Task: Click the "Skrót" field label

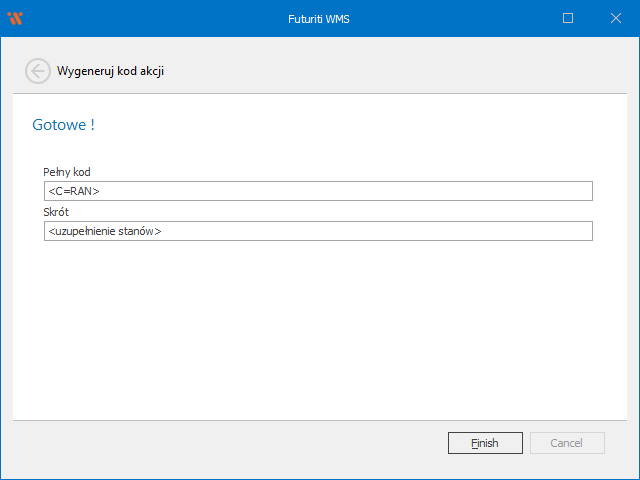Action: tap(56, 212)
